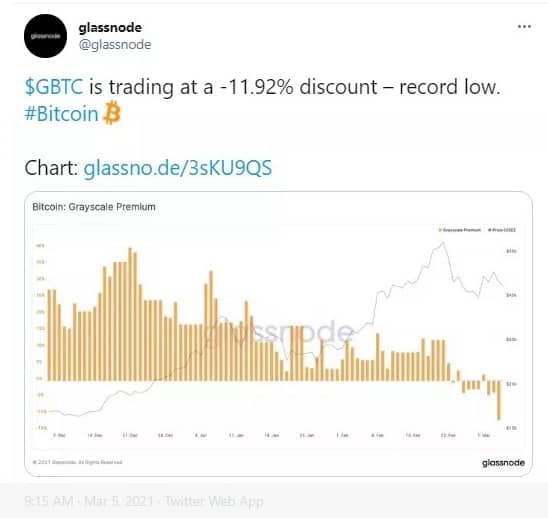The width and height of the screenshot is (548, 518).
Task: Click the Twitter Web App source link
Action: [214, 501]
